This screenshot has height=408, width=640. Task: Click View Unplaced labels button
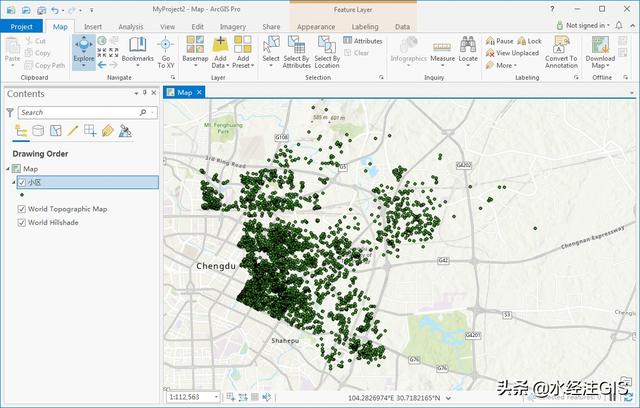coord(512,53)
